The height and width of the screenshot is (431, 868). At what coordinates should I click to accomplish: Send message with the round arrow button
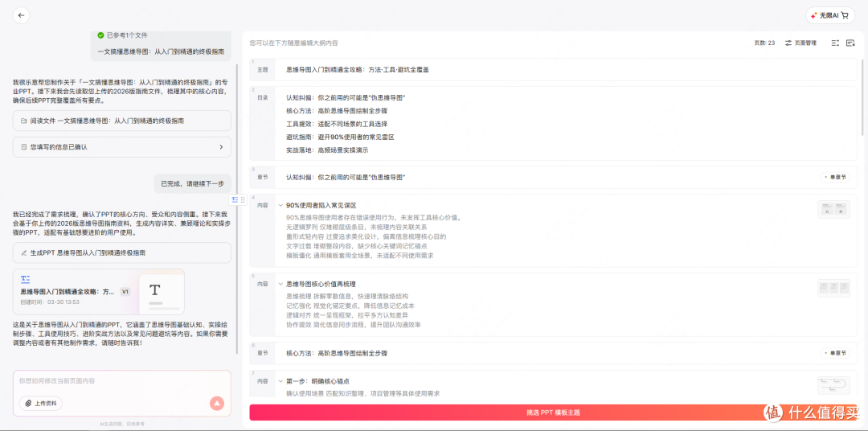click(217, 404)
